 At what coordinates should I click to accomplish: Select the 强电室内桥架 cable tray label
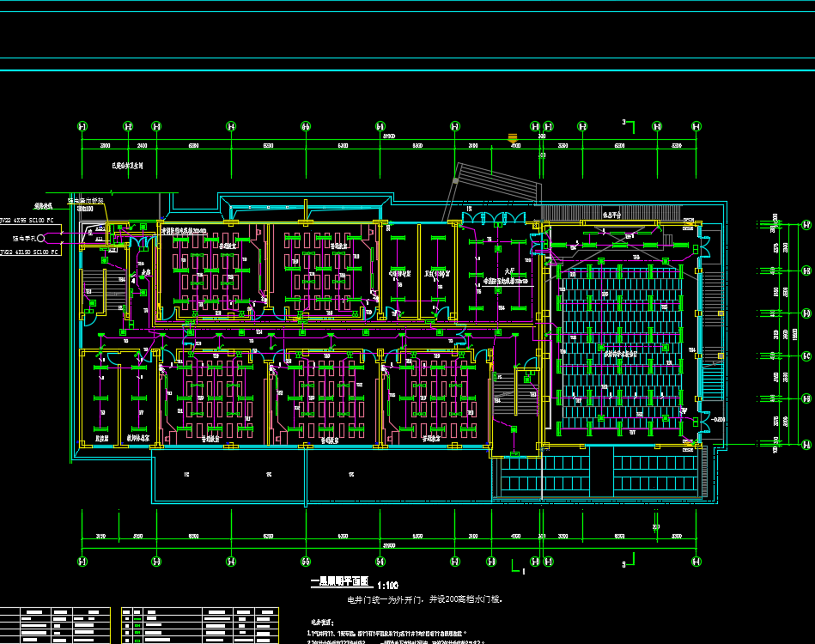(x=85, y=201)
